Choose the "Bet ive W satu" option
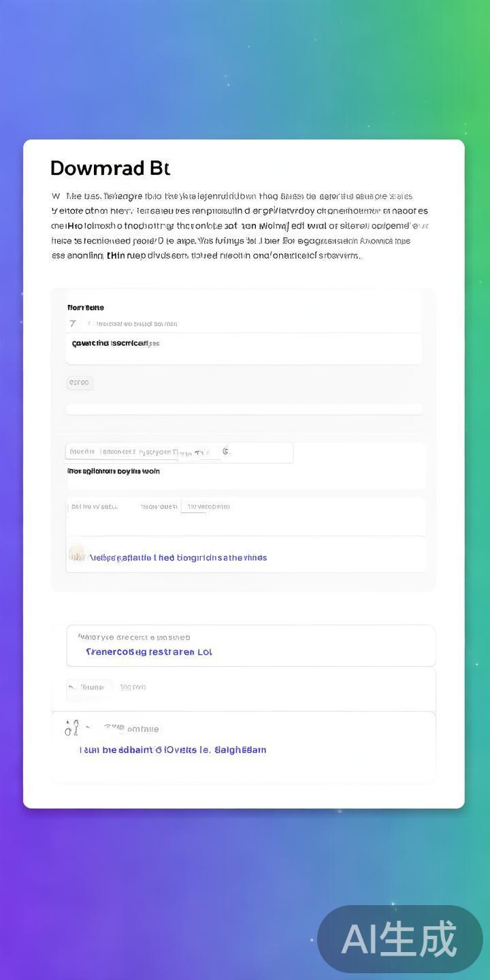The image size is (490, 980). (x=94, y=507)
